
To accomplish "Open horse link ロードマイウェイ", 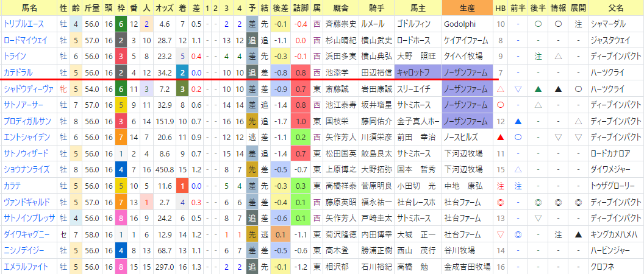I will click(26, 40).
